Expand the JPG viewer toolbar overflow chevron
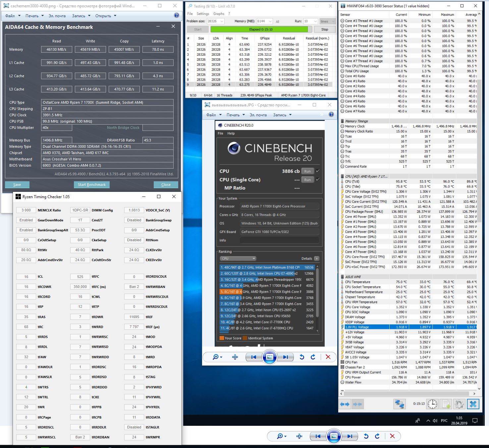 (321, 115)
